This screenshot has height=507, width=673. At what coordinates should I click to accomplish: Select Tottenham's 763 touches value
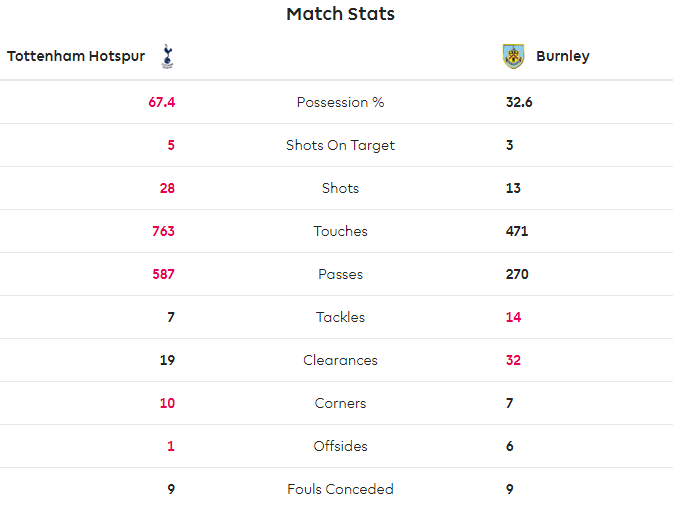click(x=163, y=231)
